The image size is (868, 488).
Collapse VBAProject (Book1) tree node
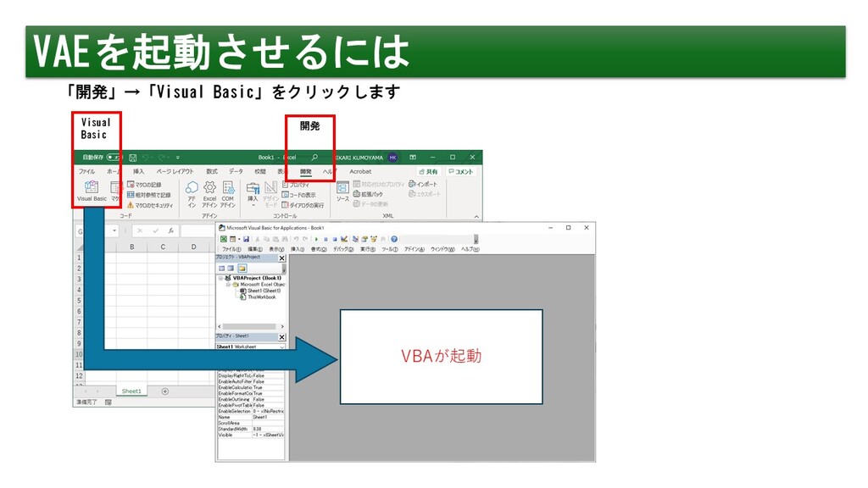click(220, 278)
